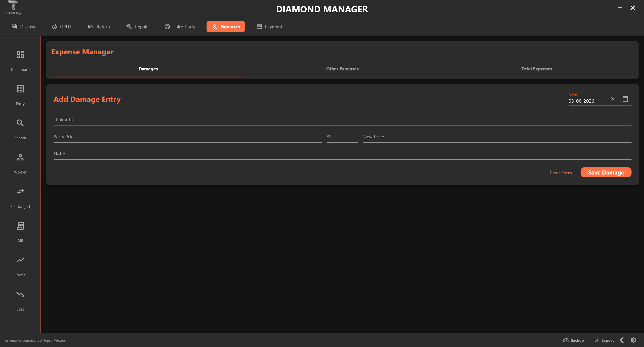Focus the Thakar ID input field
The image size is (644, 347).
tap(342, 120)
